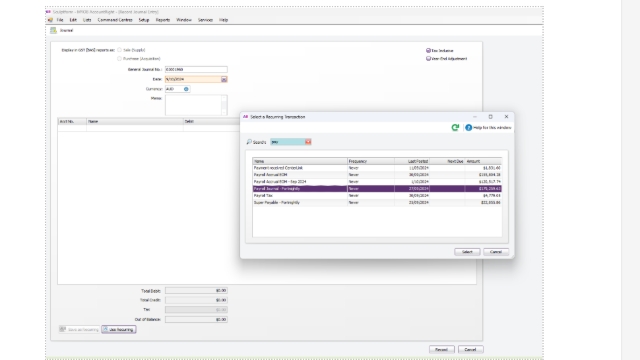Click Cancel in the recurring transaction dialog

(x=496, y=252)
